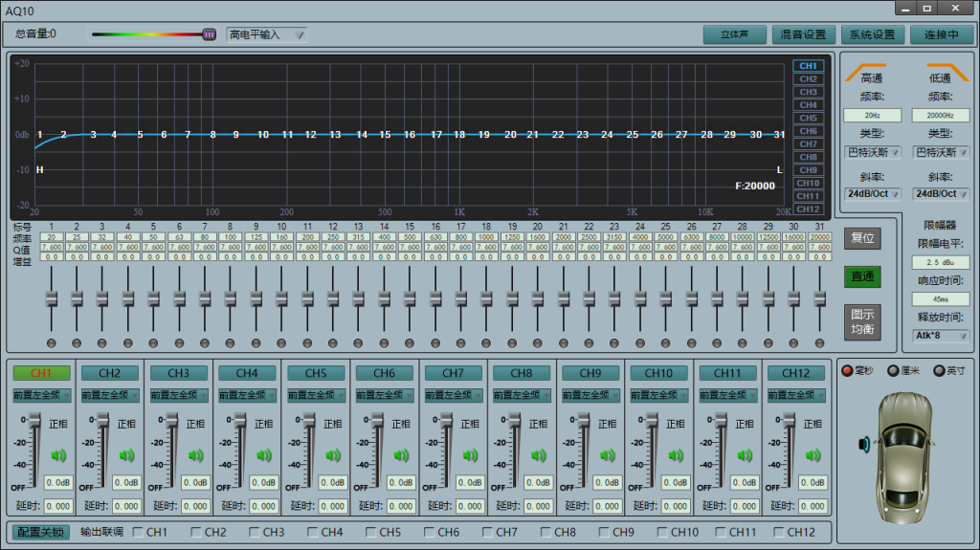The width and height of the screenshot is (980, 550).
Task: Mute CH9 output with the speaker icon
Action: [x=607, y=455]
